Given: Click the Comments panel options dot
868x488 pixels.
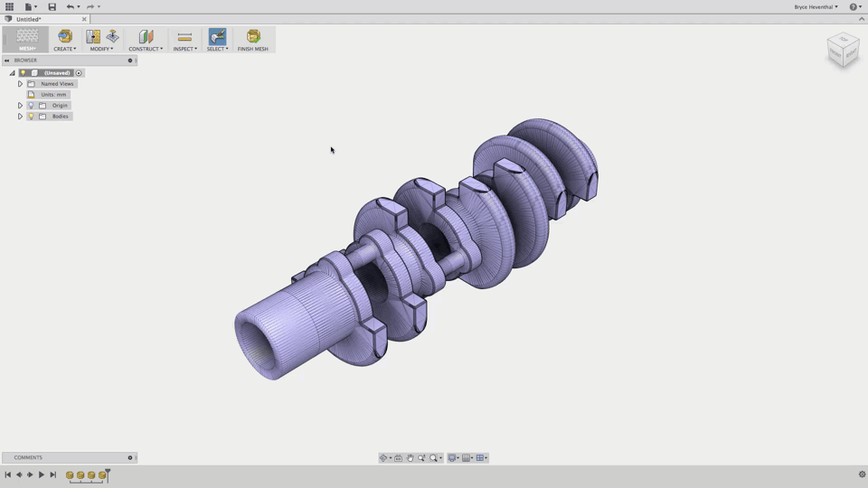Looking at the screenshot, I should 130,457.
